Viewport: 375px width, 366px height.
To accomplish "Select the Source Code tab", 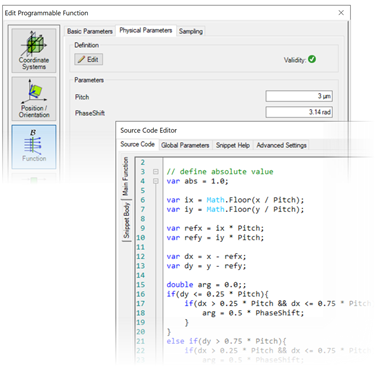I will pyautogui.click(x=137, y=144).
